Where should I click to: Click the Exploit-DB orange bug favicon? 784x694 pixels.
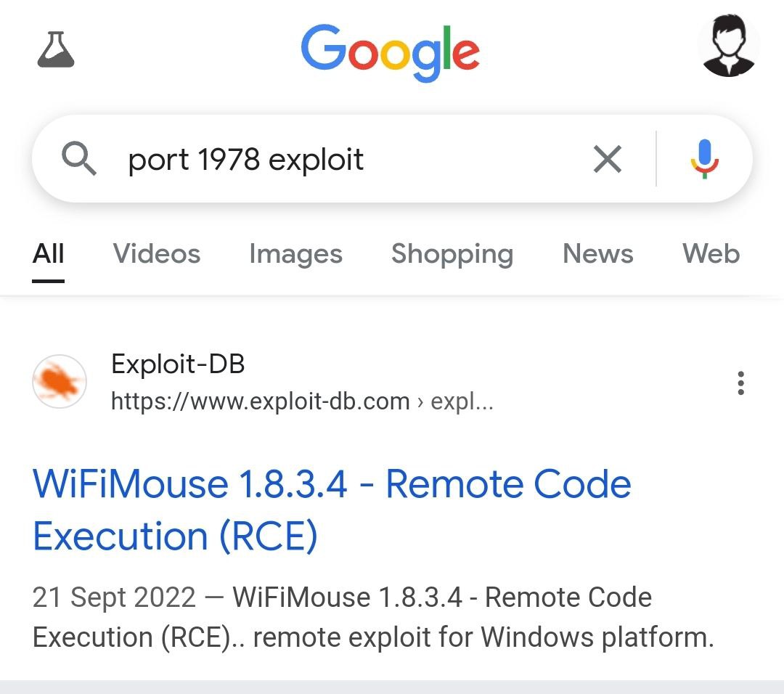tap(60, 382)
